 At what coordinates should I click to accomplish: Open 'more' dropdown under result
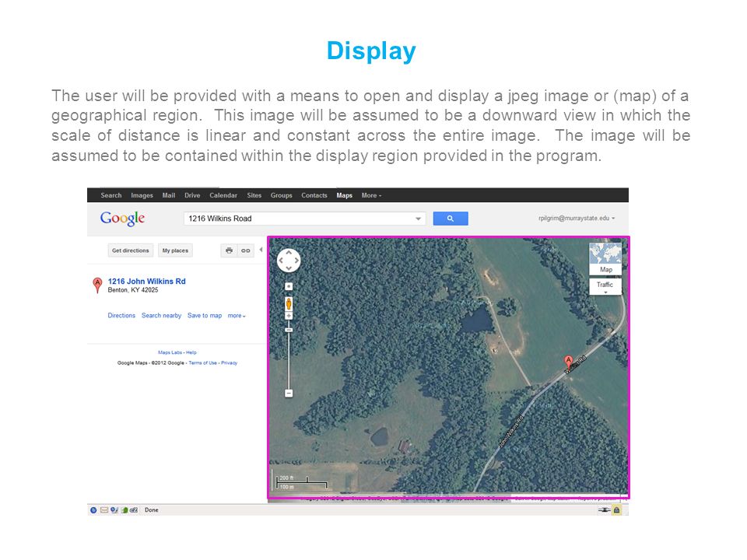[237, 316]
